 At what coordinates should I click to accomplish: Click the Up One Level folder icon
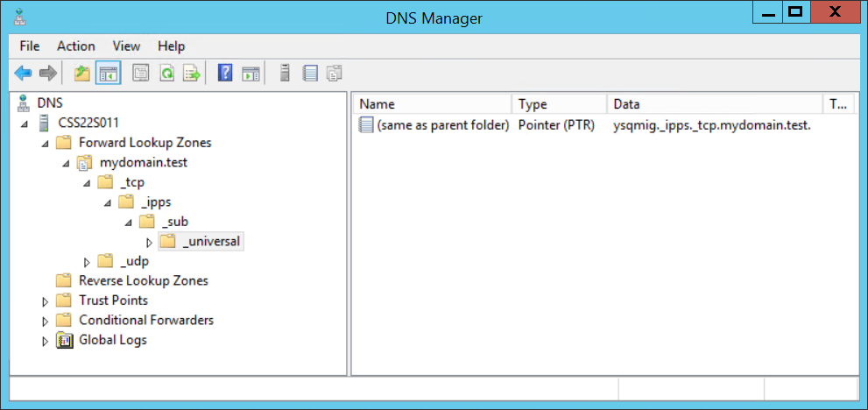tap(82, 74)
